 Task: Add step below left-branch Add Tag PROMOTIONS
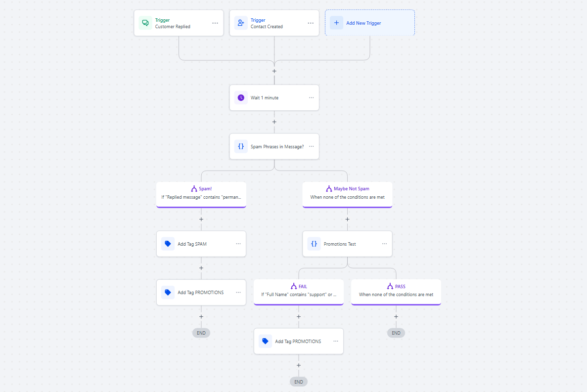pos(201,316)
